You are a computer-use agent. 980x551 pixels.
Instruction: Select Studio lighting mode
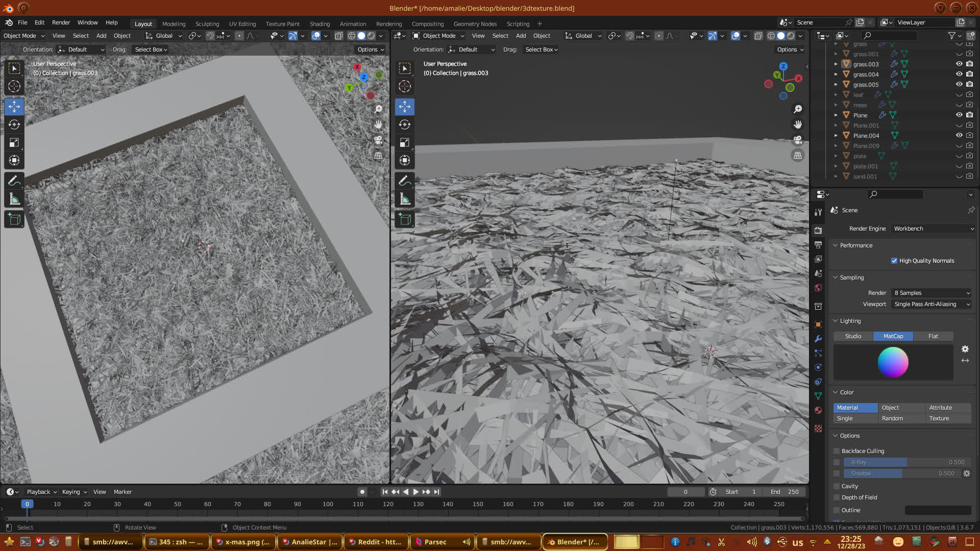pos(853,336)
